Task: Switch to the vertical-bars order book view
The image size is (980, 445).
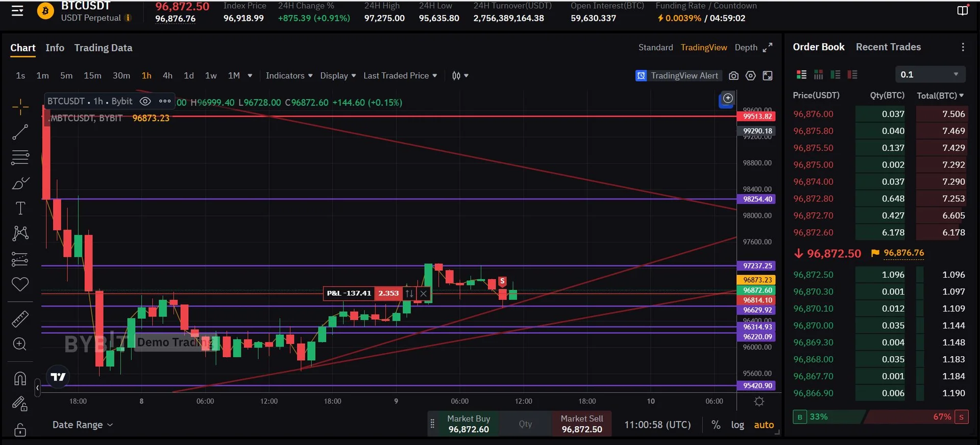Action: 819,75
